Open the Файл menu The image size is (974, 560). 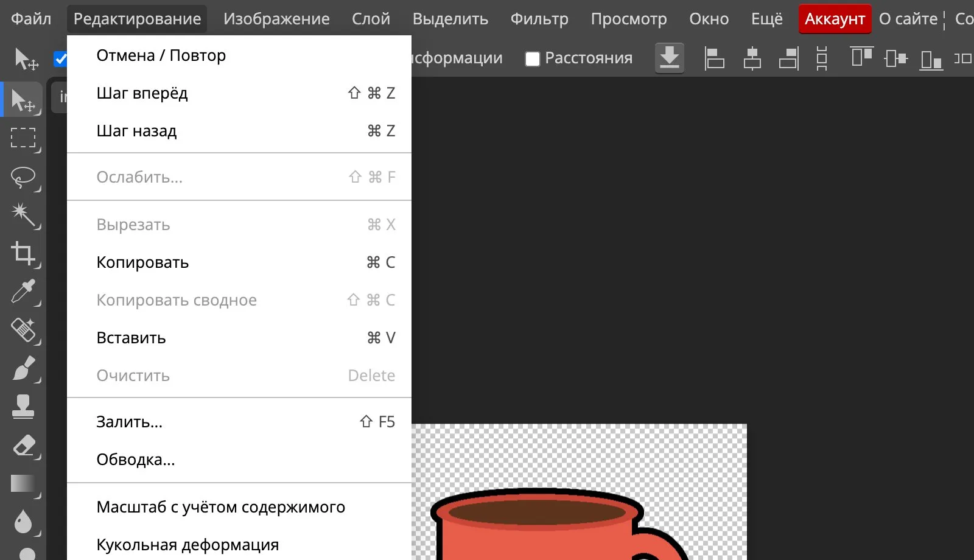pos(31,19)
